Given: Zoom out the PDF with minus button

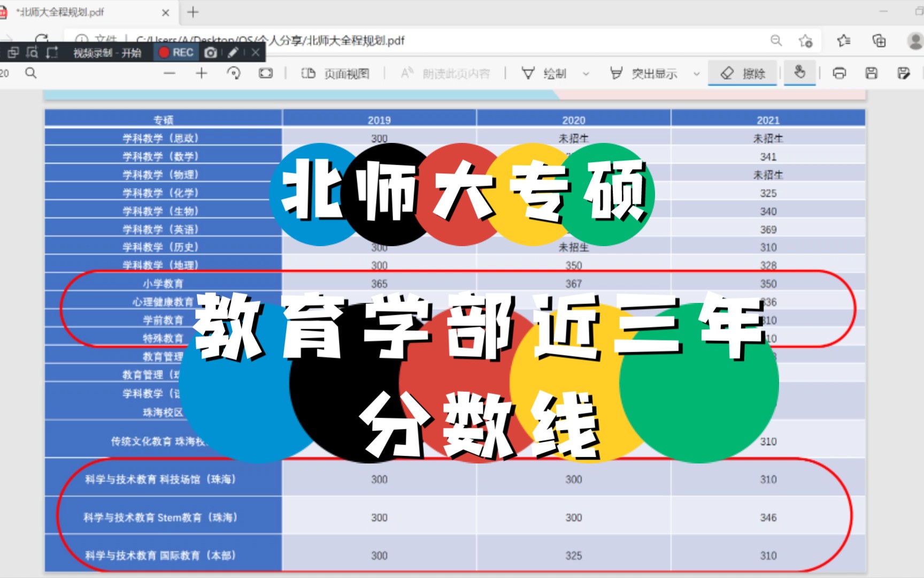Looking at the screenshot, I should (x=170, y=73).
